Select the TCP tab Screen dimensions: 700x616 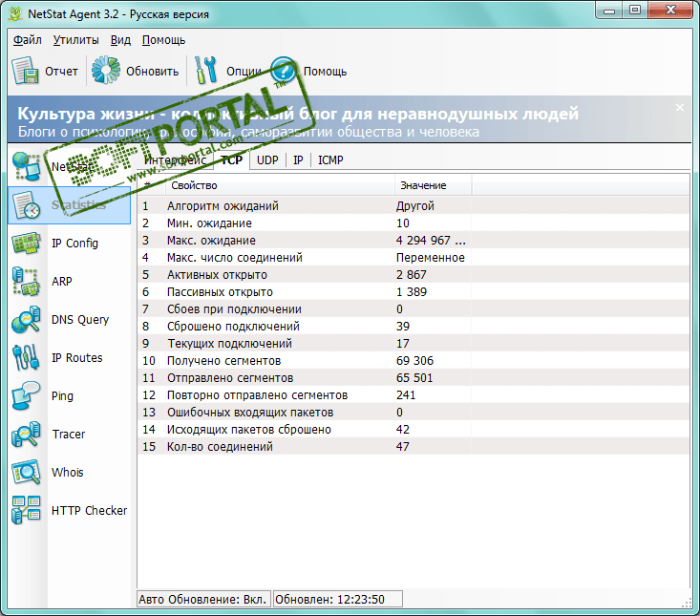[x=232, y=160]
